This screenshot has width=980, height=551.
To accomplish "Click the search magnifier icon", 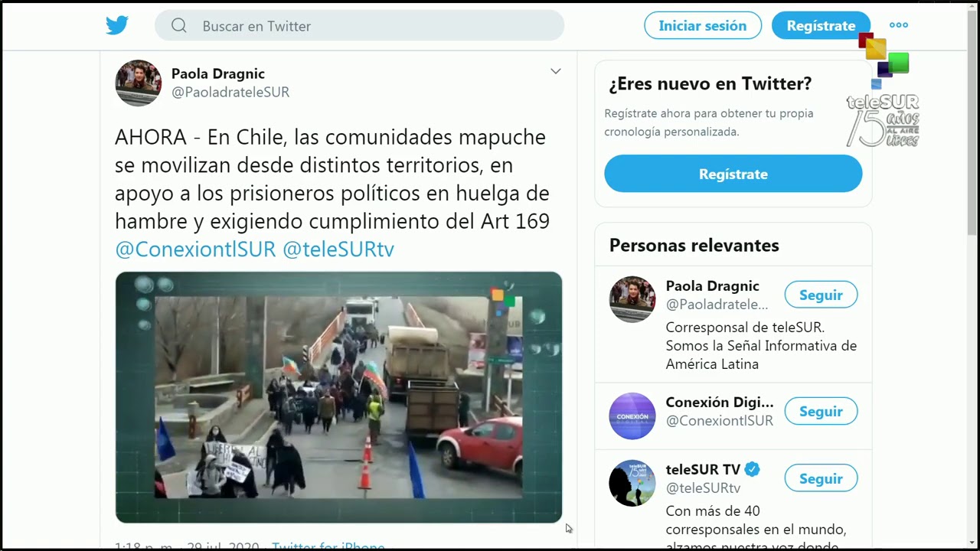I will tap(179, 25).
